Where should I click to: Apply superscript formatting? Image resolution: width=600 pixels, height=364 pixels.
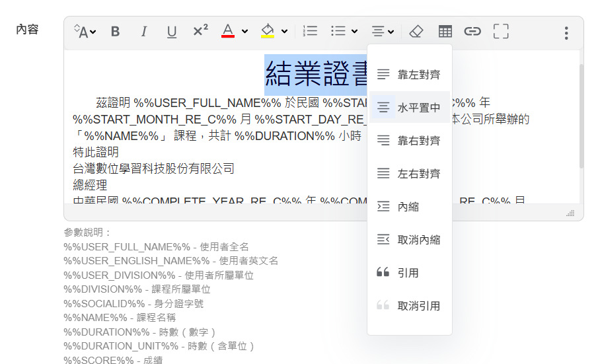pyautogui.click(x=200, y=31)
